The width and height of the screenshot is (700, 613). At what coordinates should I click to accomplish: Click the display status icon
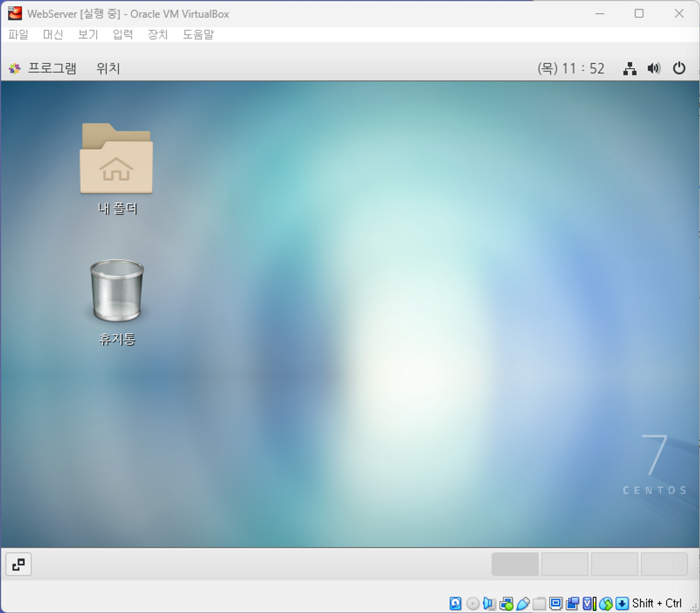pos(556,603)
